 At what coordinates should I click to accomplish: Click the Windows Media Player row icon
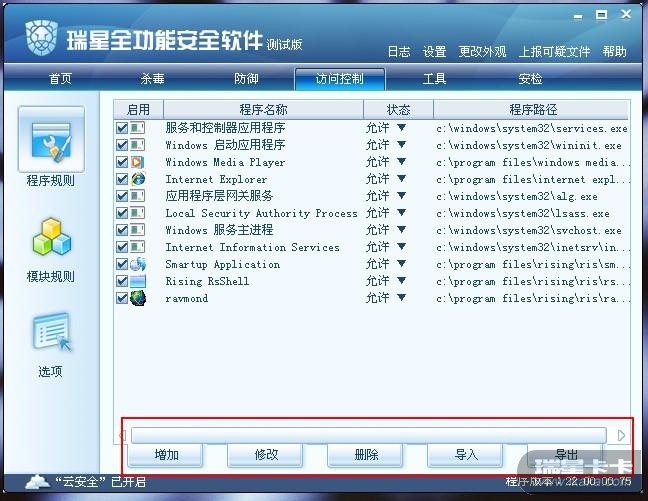(x=138, y=162)
